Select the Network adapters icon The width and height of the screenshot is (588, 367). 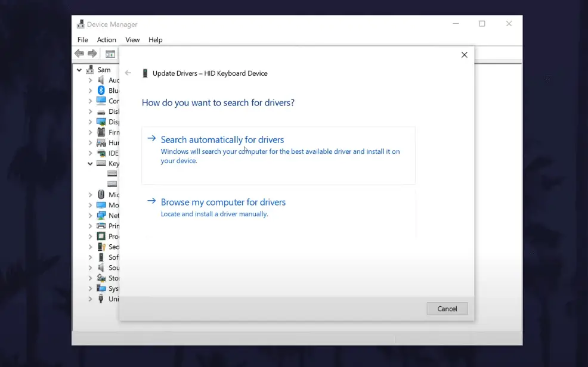[101, 215]
